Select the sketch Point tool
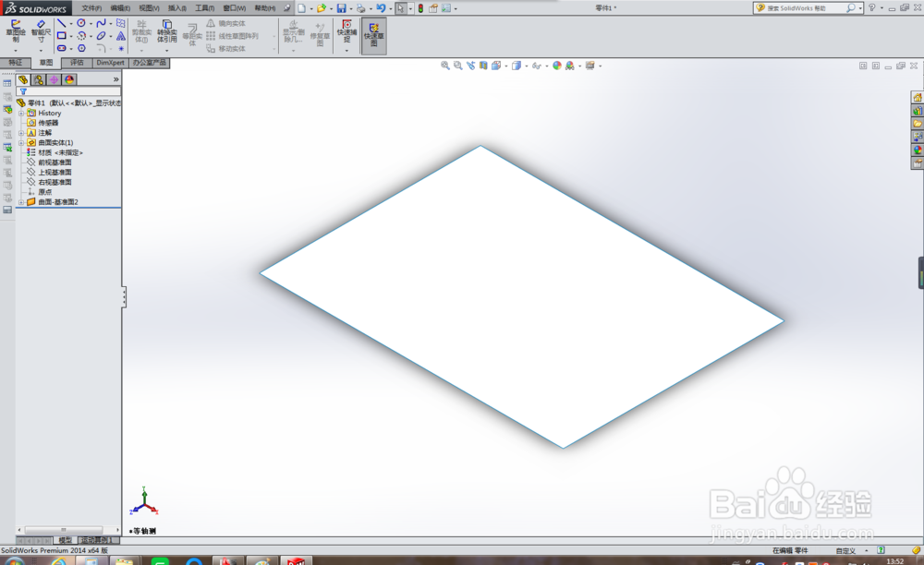The width and height of the screenshot is (924, 565). (121, 48)
